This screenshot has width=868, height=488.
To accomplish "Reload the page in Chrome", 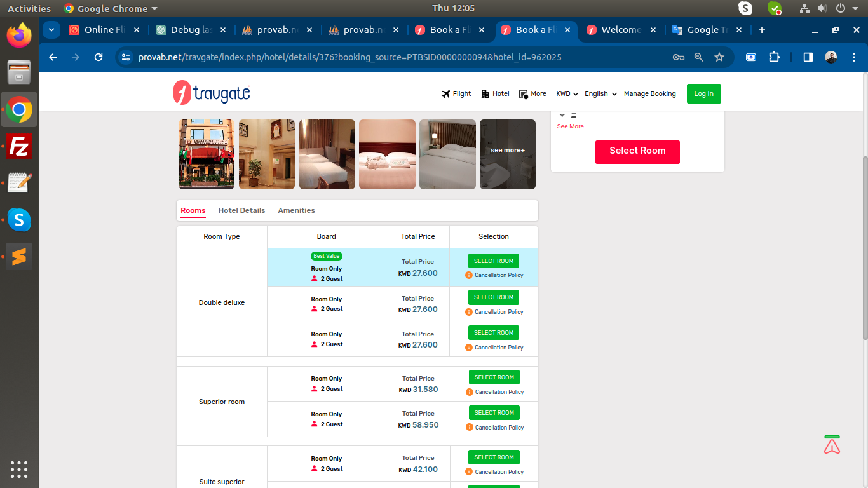I will [x=98, y=57].
